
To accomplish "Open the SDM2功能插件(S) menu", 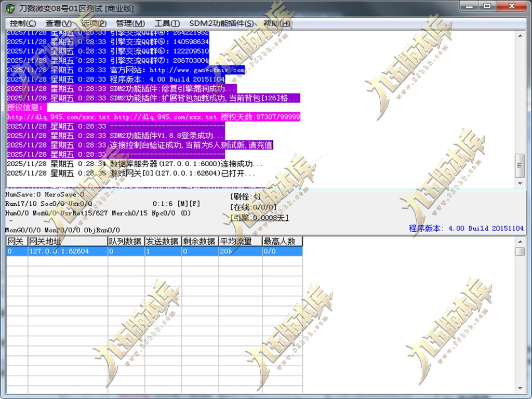I will point(221,23).
